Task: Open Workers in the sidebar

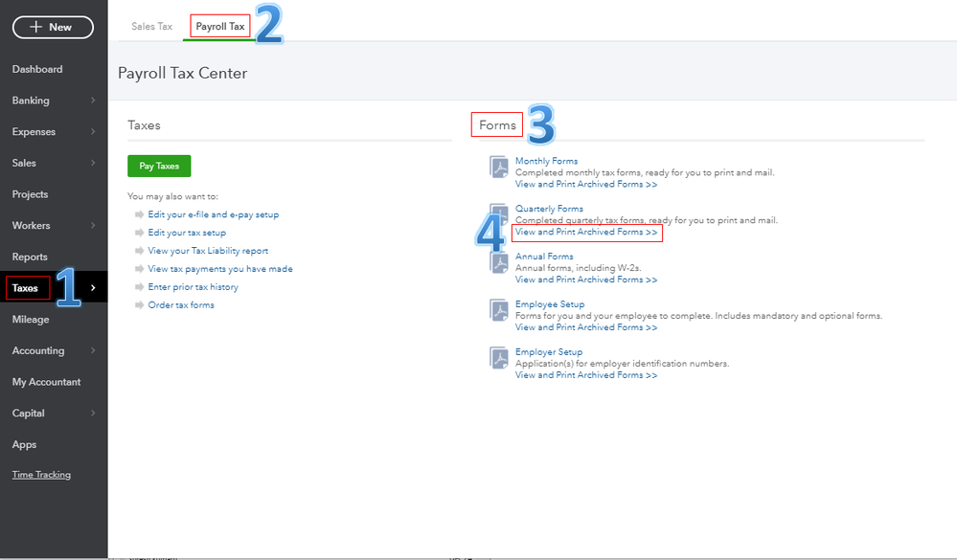Action: click(x=31, y=225)
